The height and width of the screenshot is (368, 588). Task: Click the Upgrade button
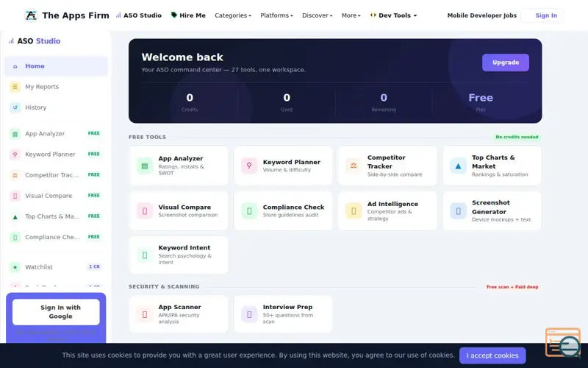pos(506,63)
